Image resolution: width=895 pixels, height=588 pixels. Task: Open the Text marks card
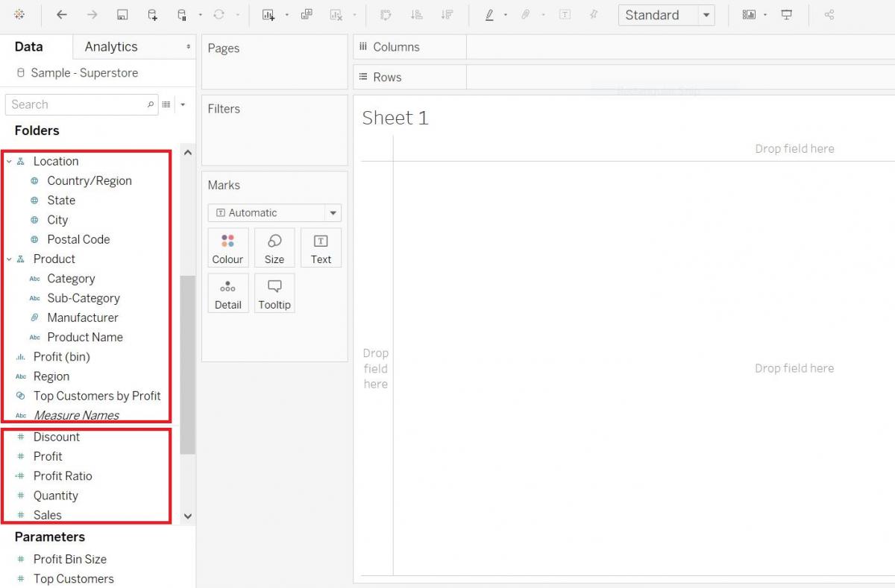click(x=321, y=248)
